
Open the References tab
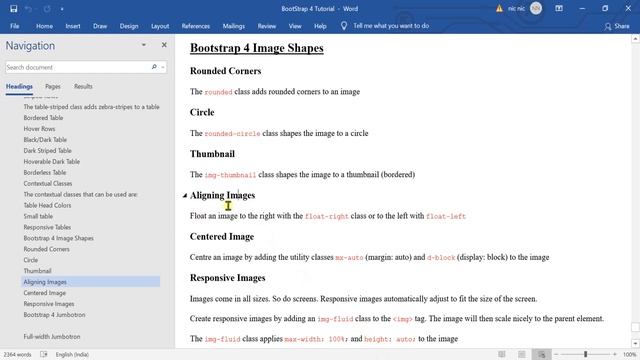click(x=196, y=26)
